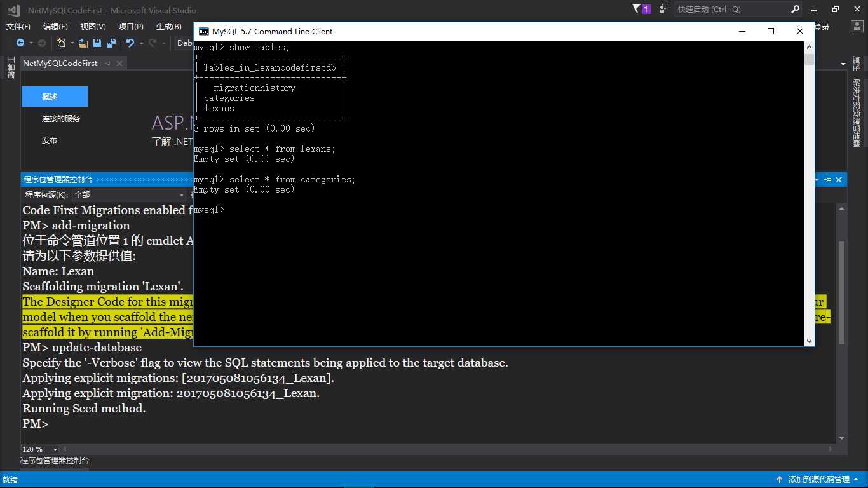Image resolution: width=868 pixels, height=488 pixels.
Task: Close the Package Manager Console panel
Action: coord(839,180)
